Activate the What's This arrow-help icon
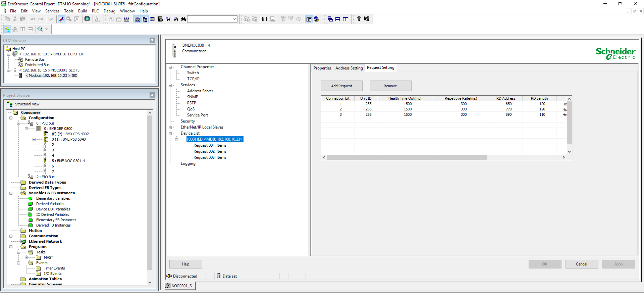Screen dimensions: 644x293 point(367,19)
